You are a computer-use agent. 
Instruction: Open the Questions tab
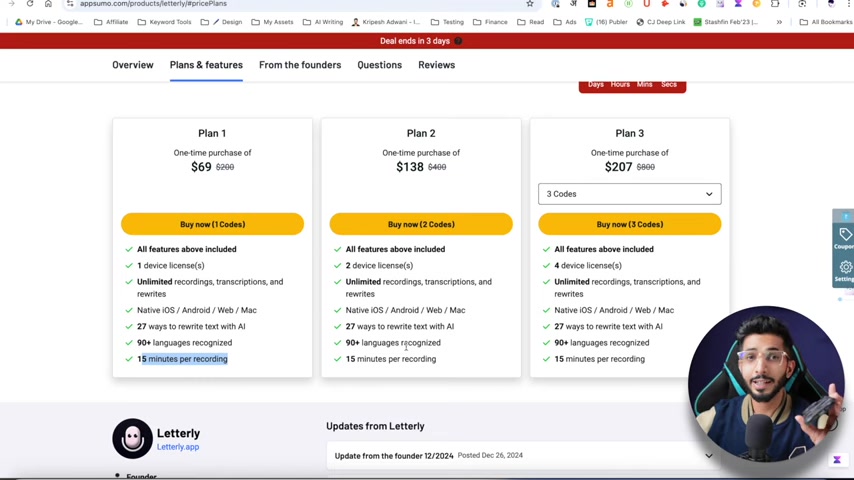click(x=380, y=65)
